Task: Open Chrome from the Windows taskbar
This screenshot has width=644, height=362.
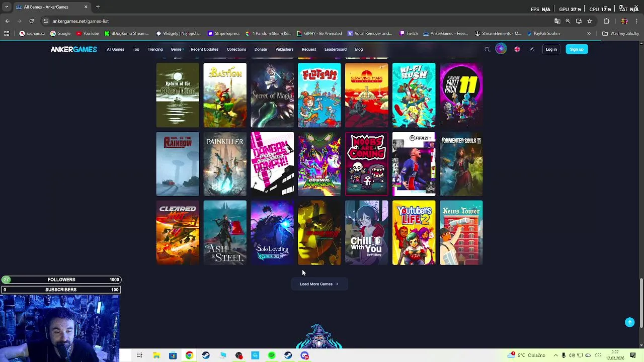Action: (x=189, y=355)
